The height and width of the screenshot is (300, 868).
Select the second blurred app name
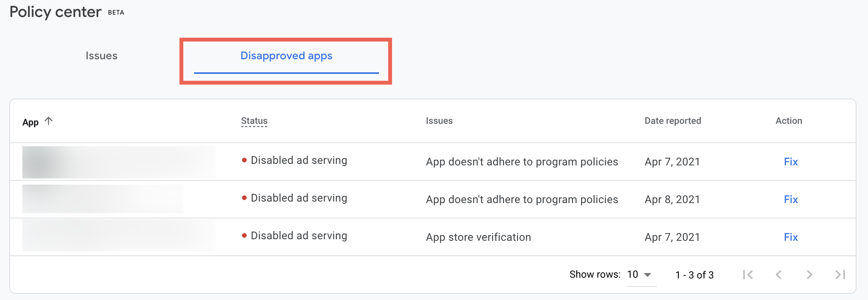(102, 199)
